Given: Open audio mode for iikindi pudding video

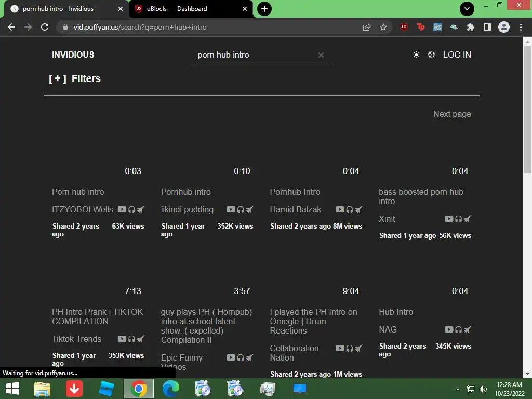Looking at the screenshot, I should 241,210.
